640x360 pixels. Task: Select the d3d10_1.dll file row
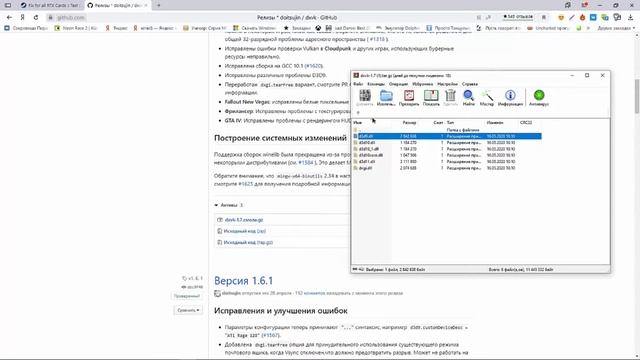pos(447,149)
